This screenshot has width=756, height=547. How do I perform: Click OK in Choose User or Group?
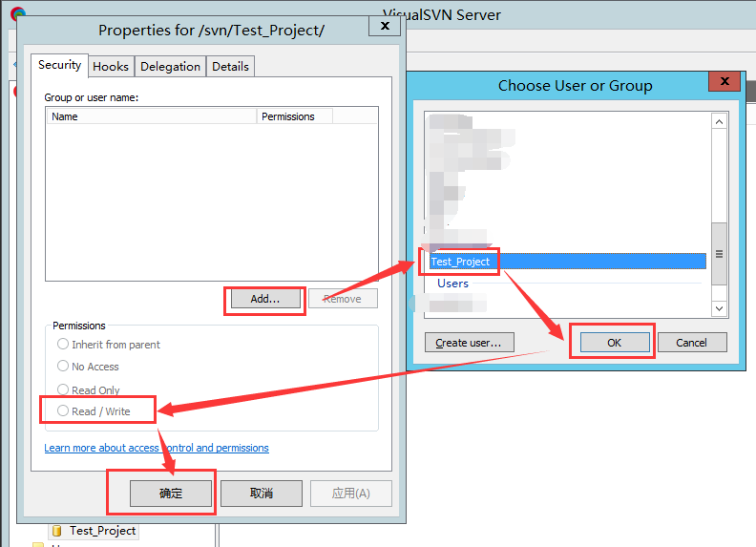(615, 343)
